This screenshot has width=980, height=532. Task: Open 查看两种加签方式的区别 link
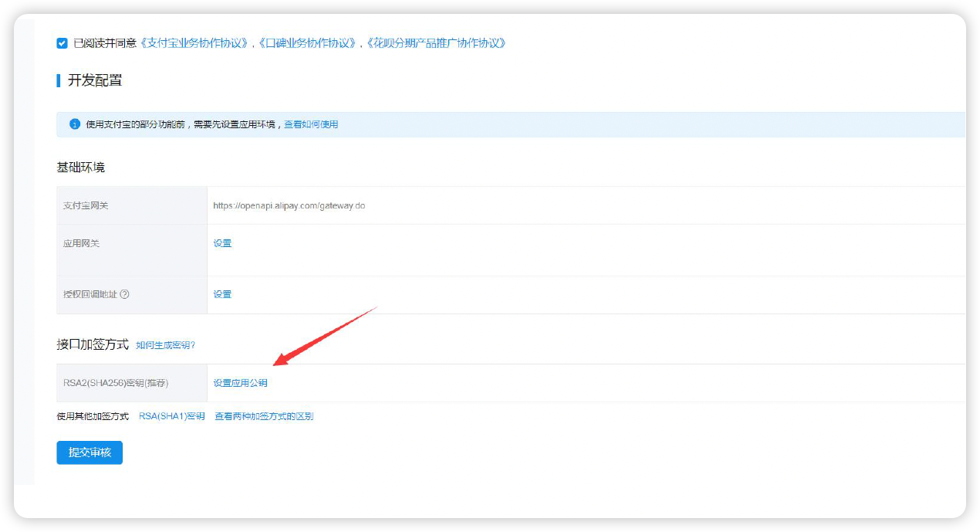[x=264, y=416]
